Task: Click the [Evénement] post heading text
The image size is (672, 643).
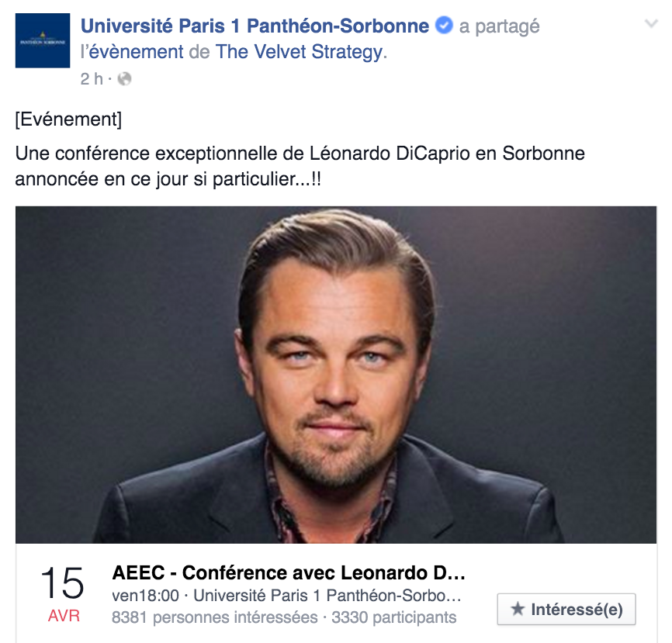Action: [68, 119]
